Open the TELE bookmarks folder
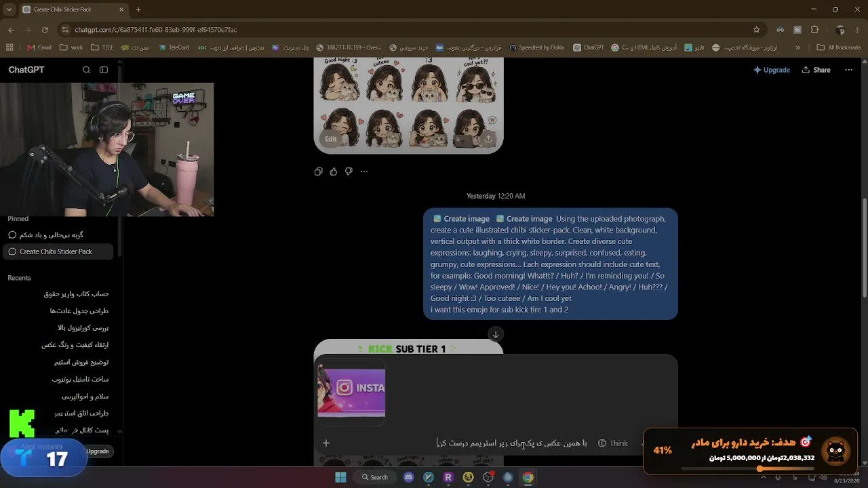The height and width of the screenshot is (488, 868). point(102,47)
